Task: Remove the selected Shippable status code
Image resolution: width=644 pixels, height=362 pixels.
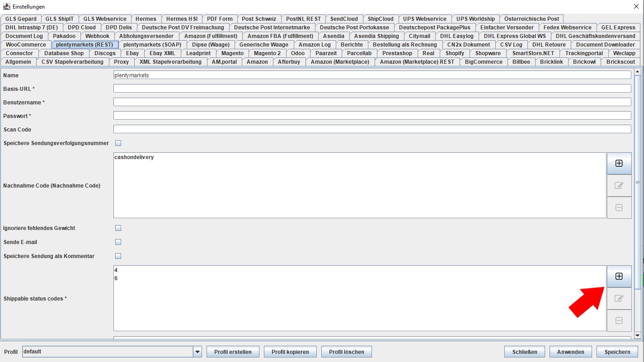Action: 619,320
